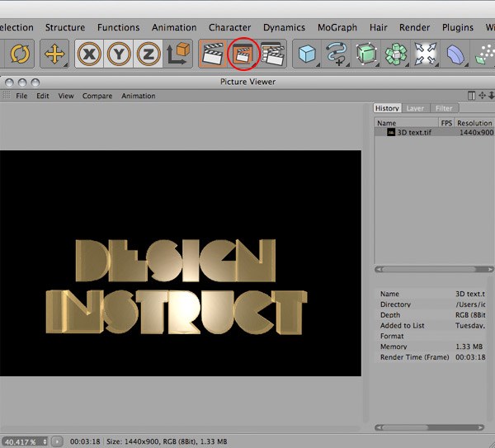Image resolution: width=495 pixels, height=448 pixels.
Task: Open Array group dropdown arrow
Action: tap(407, 65)
